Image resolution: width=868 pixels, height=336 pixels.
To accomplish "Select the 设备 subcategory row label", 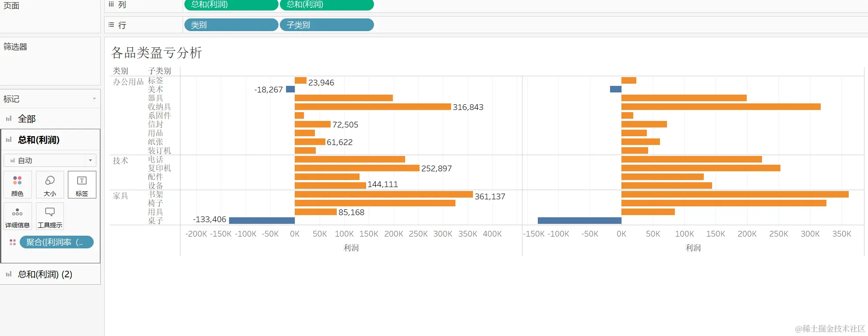I will (x=155, y=186).
